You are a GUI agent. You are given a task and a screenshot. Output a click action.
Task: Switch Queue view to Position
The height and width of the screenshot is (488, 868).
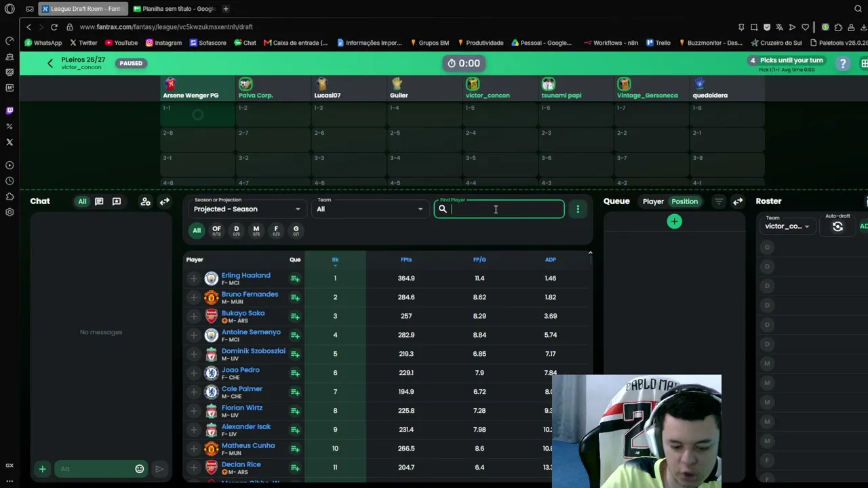tap(684, 201)
